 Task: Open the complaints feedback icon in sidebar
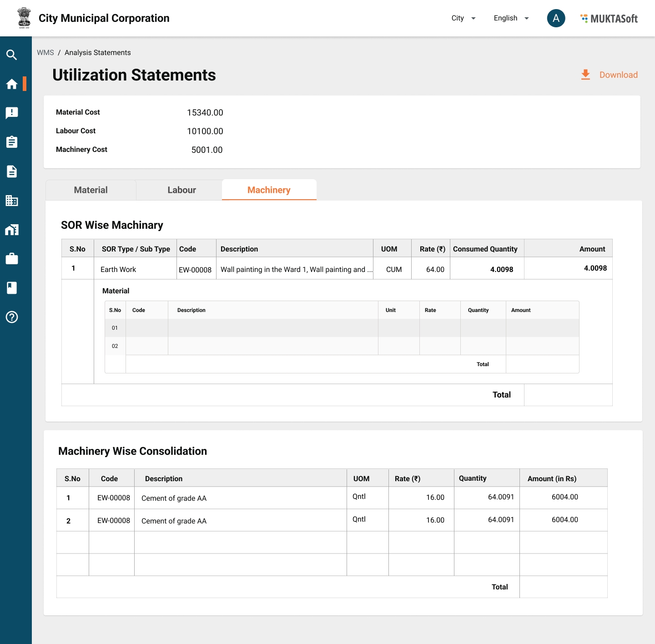[12, 113]
